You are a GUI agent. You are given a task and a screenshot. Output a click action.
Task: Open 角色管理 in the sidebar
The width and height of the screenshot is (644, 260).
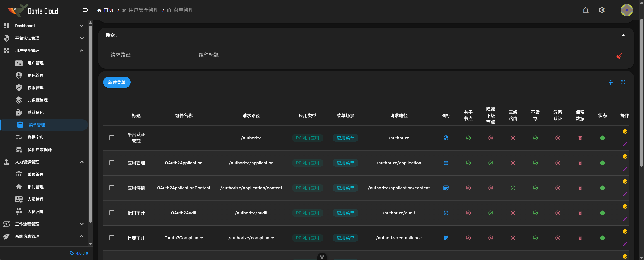(x=35, y=75)
